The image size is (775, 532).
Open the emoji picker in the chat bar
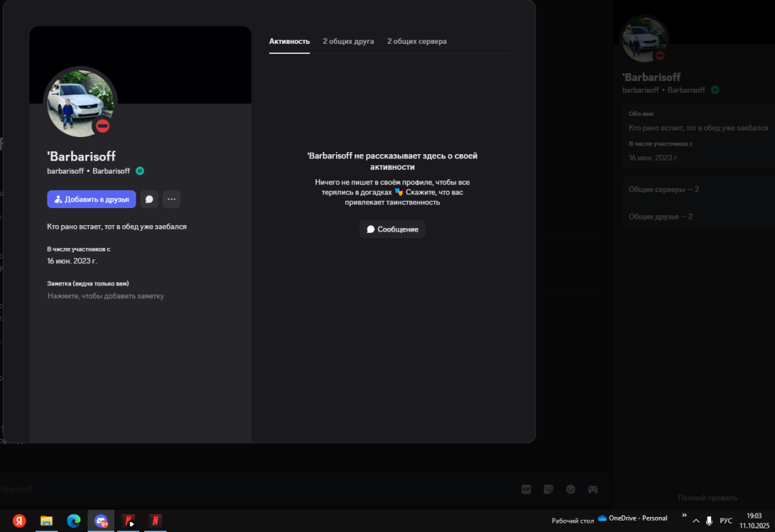coord(570,489)
